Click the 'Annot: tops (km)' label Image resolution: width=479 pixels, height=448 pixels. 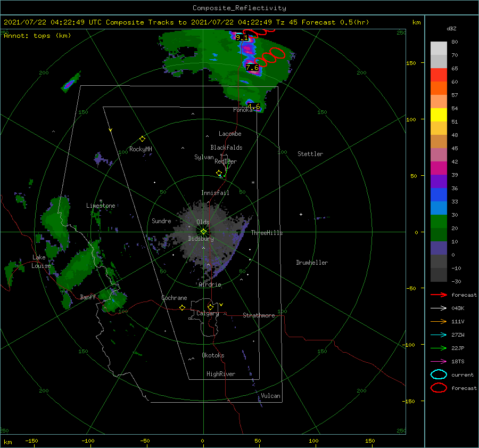click(37, 36)
